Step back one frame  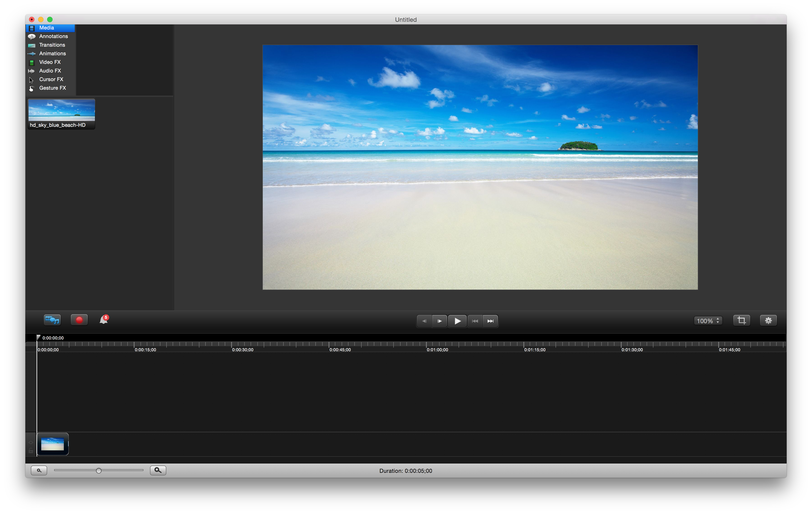point(424,321)
